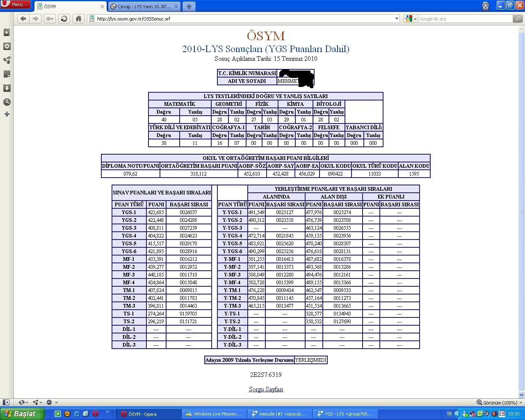This screenshot has height=420, width=525.
Task: Expand the address bar history dropdown
Action: tap(397, 18)
